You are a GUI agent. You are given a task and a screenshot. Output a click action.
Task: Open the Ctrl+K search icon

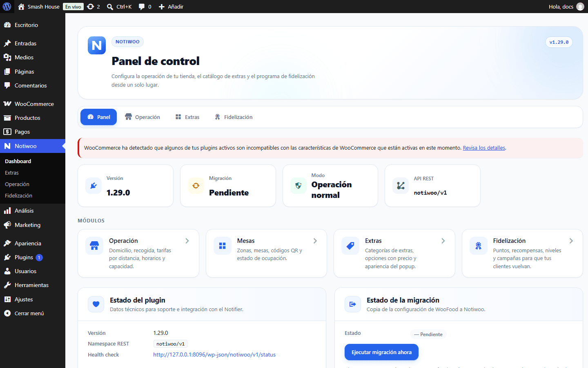(x=110, y=7)
